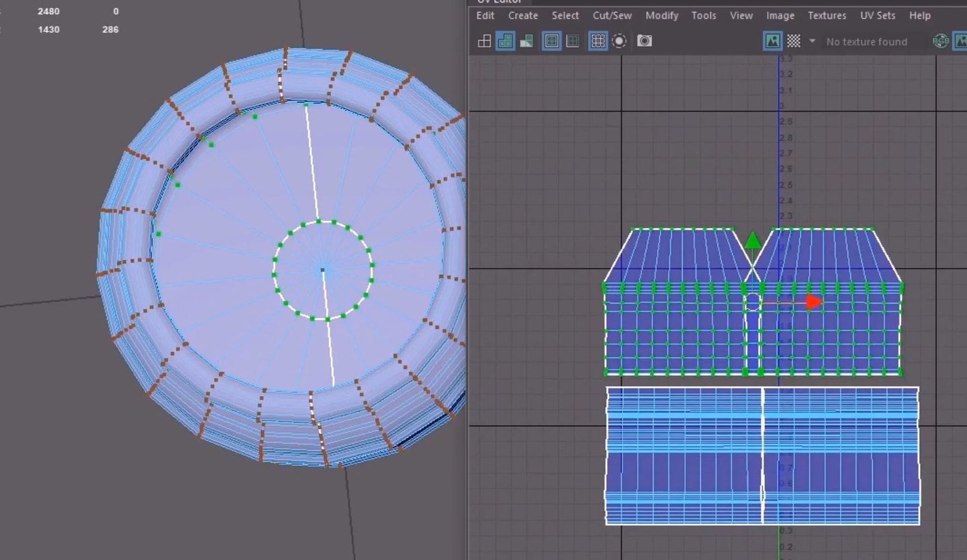This screenshot has height=560, width=967.
Task: Toggle wireframe UV shell display icon
Action: (x=484, y=41)
